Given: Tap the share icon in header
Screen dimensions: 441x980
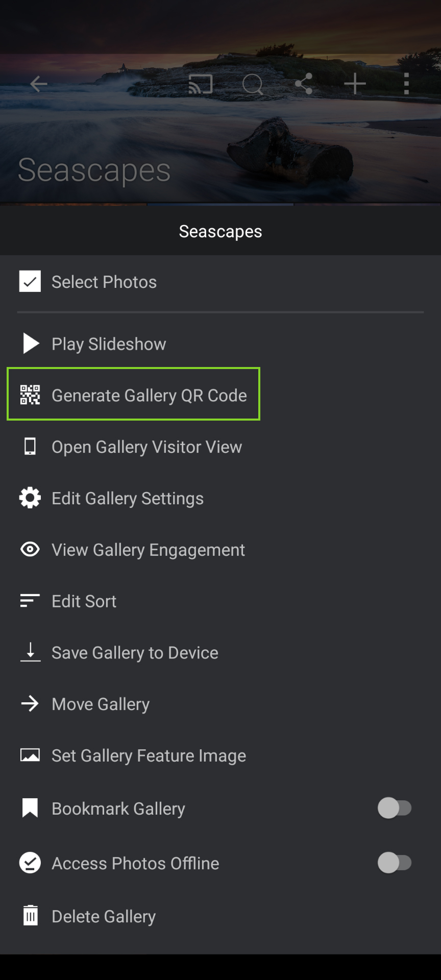Looking at the screenshot, I should [x=304, y=84].
